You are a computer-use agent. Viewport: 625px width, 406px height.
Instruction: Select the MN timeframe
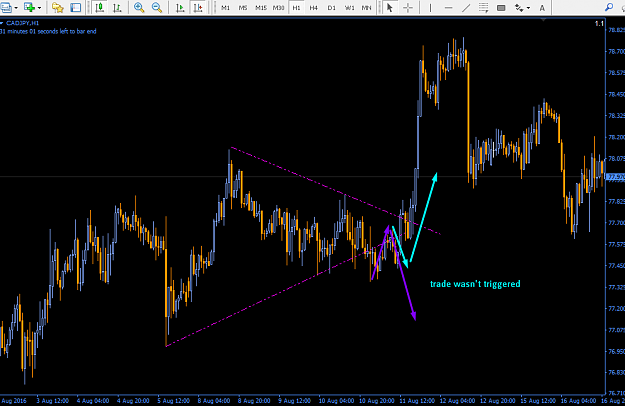[x=366, y=8]
